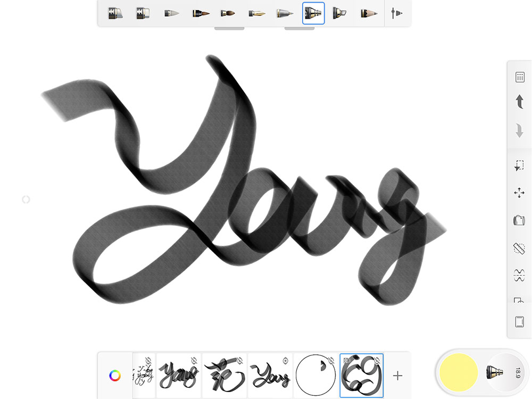This screenshot has width=532, height=399.
Task: Select the airbrush tool in the top toolbar
Action: pos(313,14)
